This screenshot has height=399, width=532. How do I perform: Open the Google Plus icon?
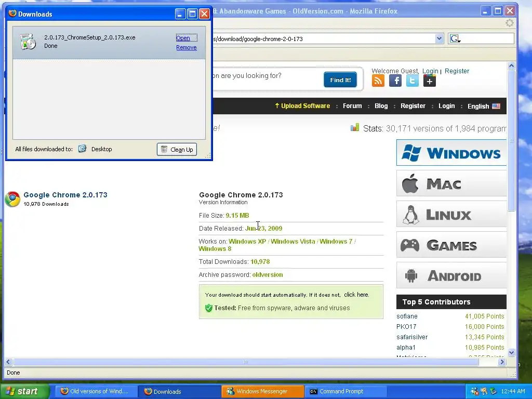click(430, 81)
